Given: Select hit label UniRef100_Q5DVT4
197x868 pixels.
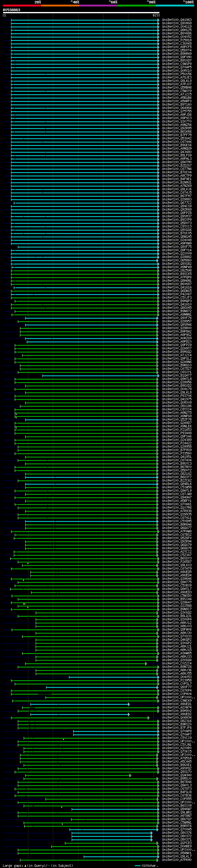Looking at the screenshot, I should click(x=177, y=50).
